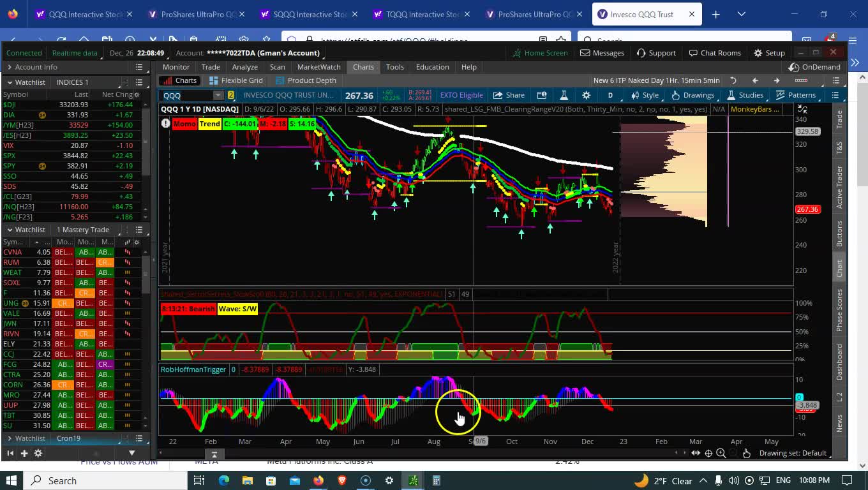868x490 pixels.
Task: Open Microsoft Edge from taskbar
Action: (224, 480)
